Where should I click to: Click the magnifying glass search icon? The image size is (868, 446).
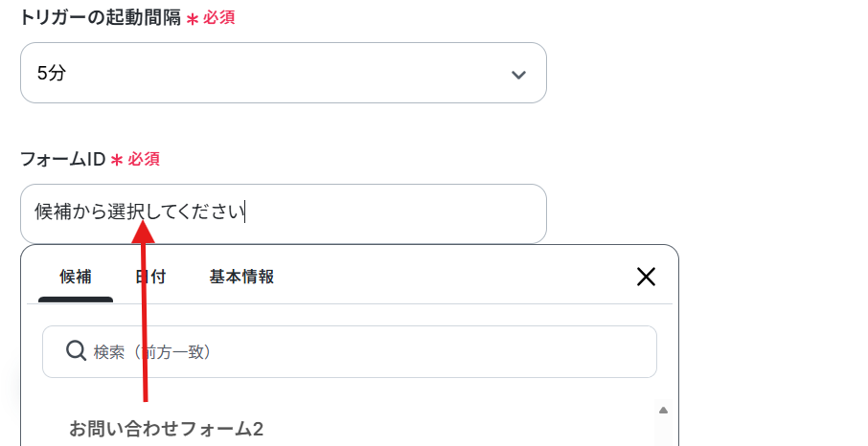pos(76,351)
